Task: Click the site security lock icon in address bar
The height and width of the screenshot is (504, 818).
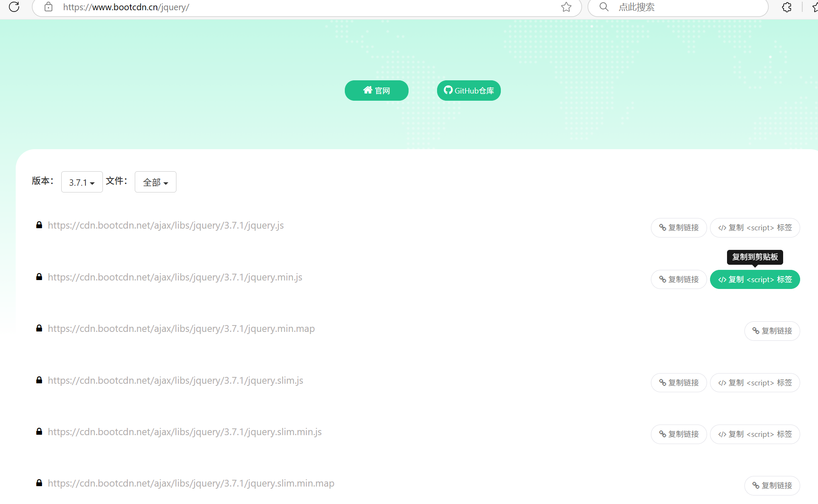Action: tap(48, 7)
